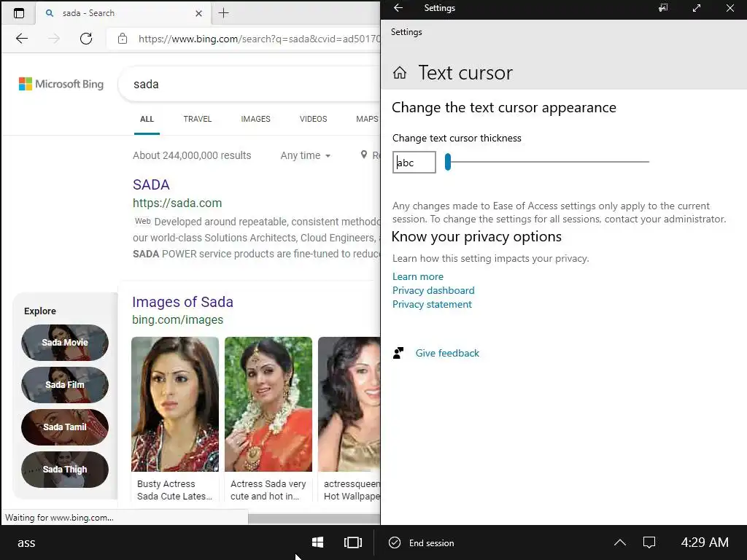Viewport: 747px width, 560px height.
Task: Click the feedback person icon
Action: pyautogui.click(x=398, y=353)
